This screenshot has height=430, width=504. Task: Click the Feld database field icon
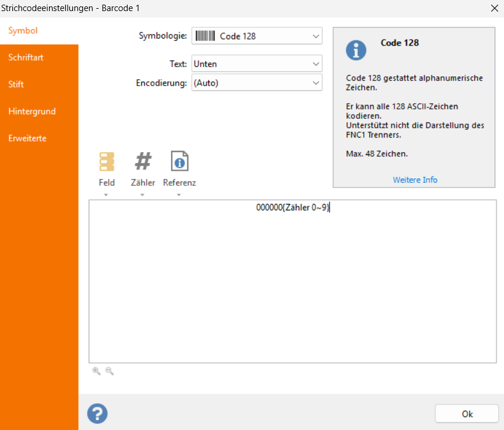pyautogui.click(x=107, y=161)
